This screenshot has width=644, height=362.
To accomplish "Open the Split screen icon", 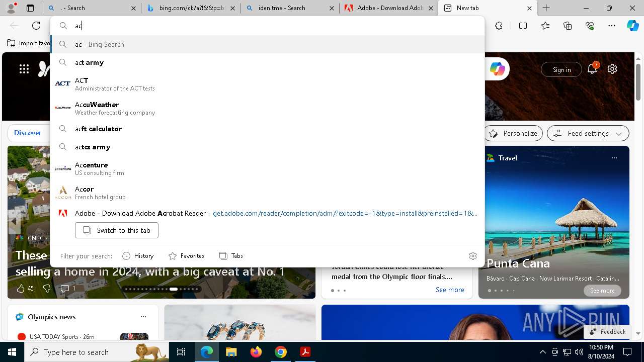I will tap(523, 26).
